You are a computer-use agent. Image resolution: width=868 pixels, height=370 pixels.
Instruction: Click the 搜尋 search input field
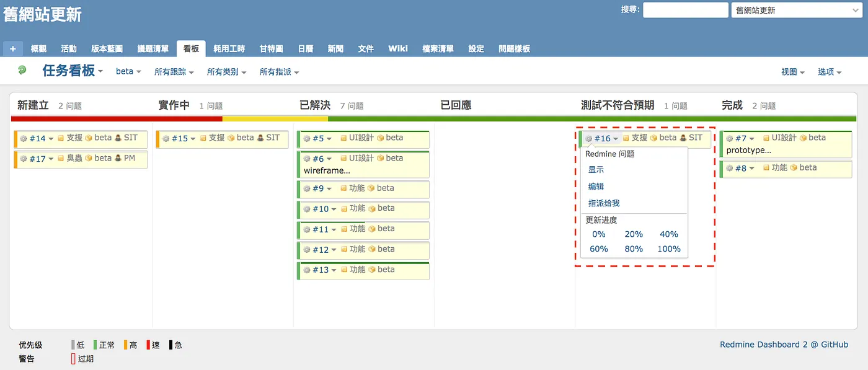tap(686, 10)
